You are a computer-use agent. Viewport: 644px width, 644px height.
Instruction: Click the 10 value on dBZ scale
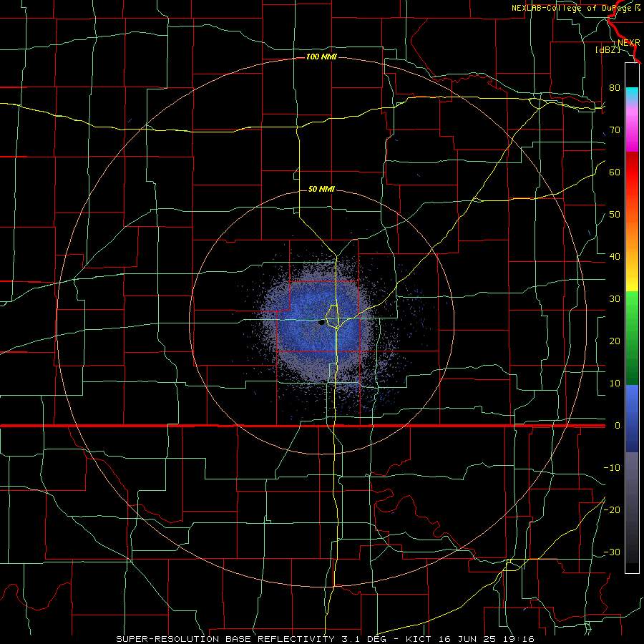point(615,384)
